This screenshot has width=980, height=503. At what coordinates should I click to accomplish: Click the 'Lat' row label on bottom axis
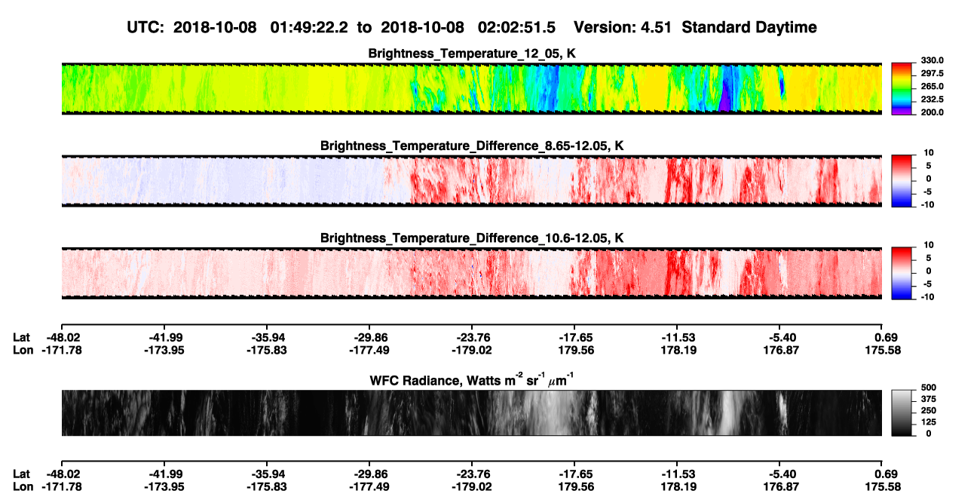click(x=22, y=474)
